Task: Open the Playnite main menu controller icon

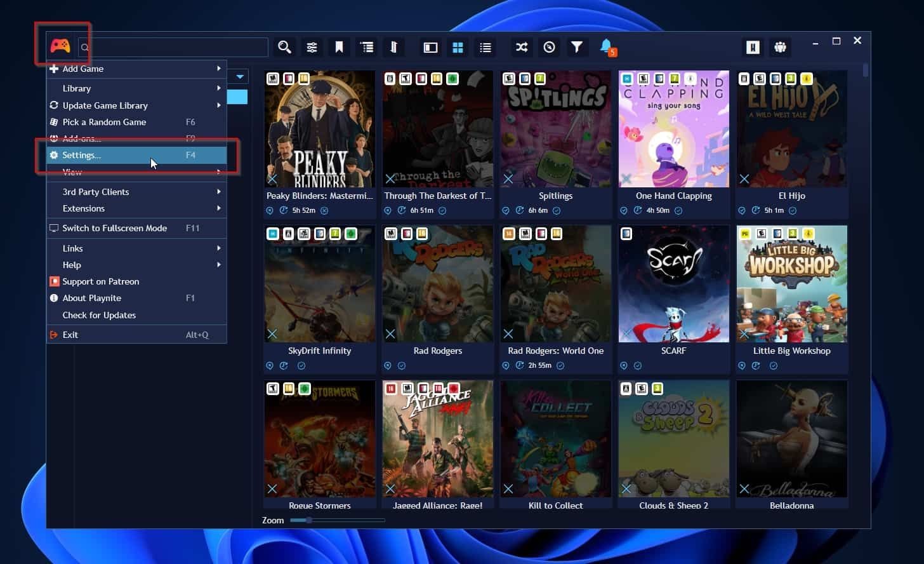Action: [60, 46]
